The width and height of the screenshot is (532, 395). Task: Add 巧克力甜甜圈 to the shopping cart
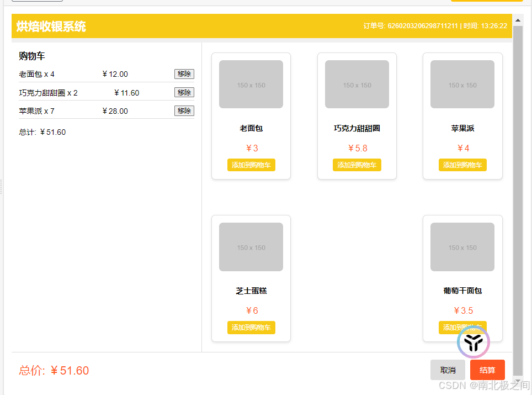pyautogui.click(x=357, y=165)
